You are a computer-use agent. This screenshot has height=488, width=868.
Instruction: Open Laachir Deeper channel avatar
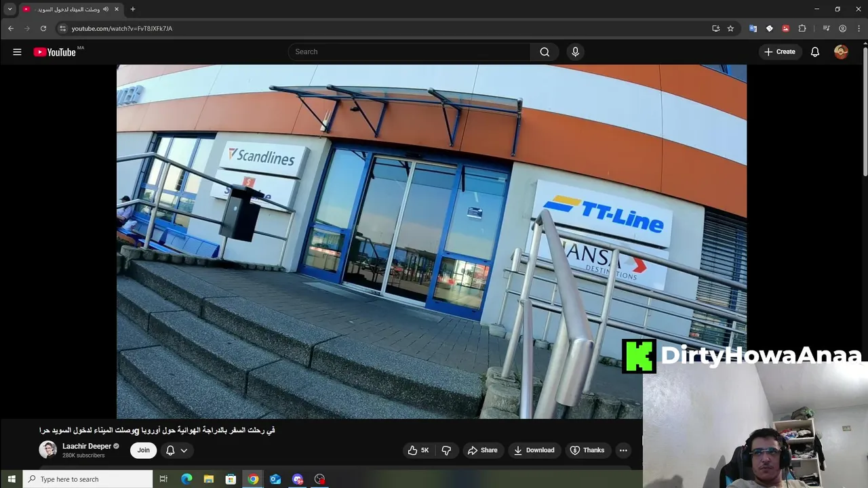(x=47, y=449)
